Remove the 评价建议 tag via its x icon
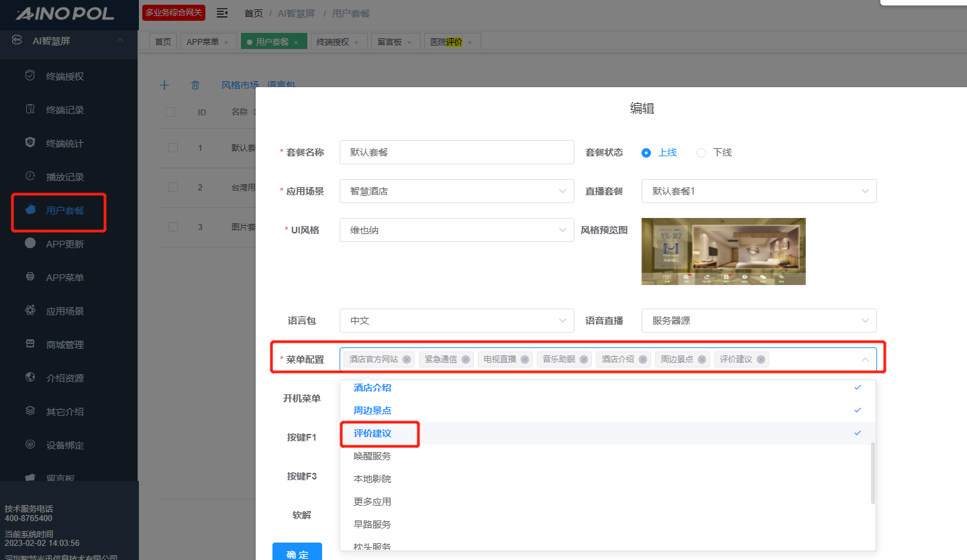 point(761,359)
